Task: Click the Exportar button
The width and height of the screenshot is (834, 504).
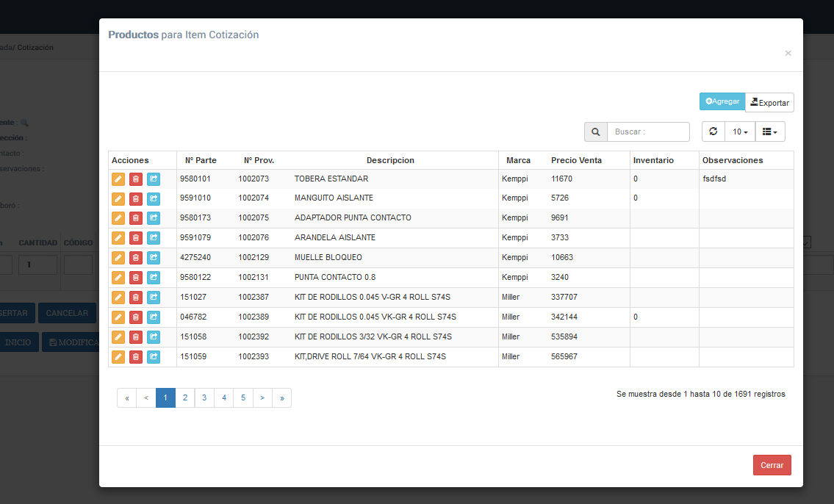Action: pyautogui.click(x=769, y=103)
